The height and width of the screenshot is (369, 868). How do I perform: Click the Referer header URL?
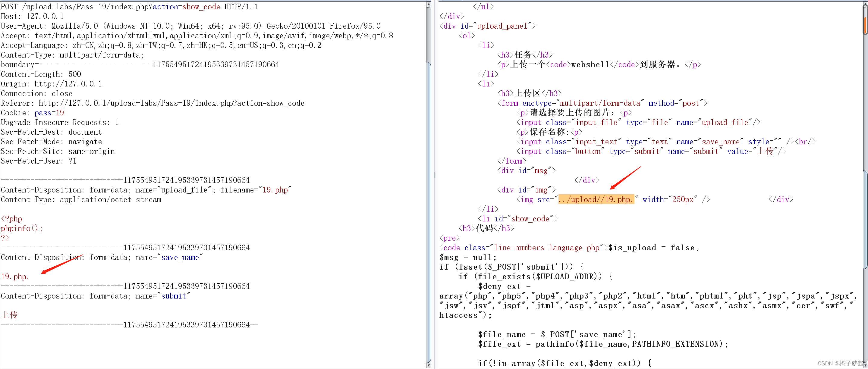click(171, 103)
